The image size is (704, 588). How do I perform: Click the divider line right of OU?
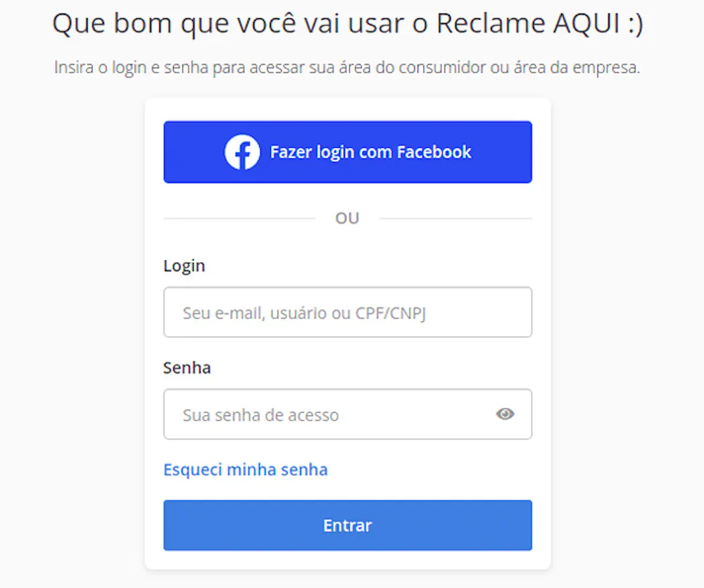coord(455,218)
